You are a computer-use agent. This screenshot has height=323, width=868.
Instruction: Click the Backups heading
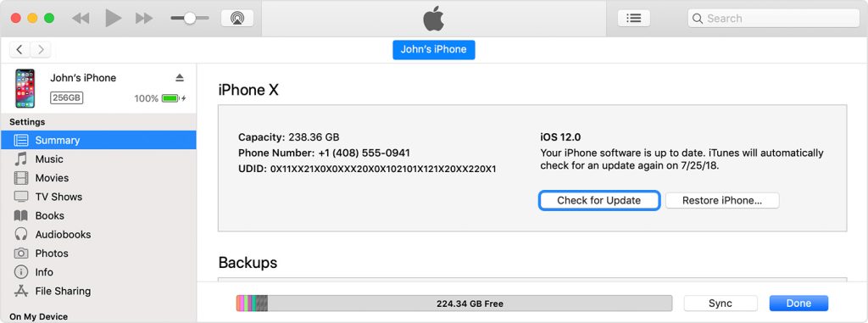[x=248, y=262]
